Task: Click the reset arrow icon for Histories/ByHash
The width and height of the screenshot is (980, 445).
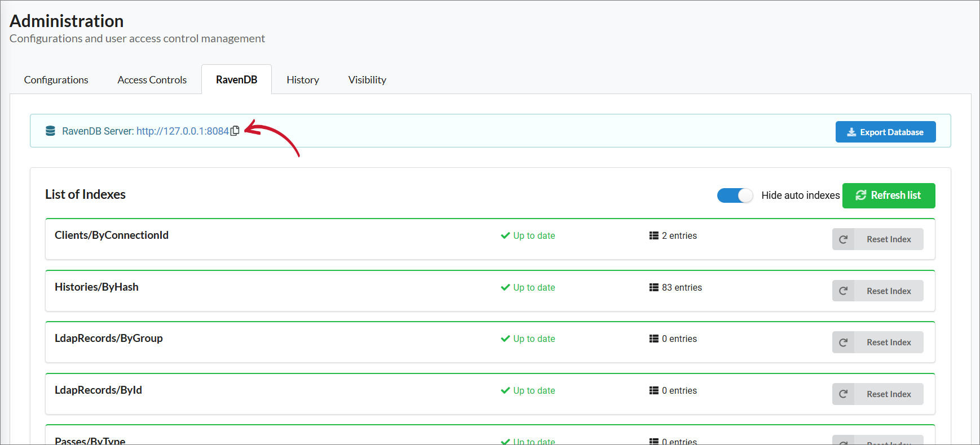Action: pyautogui.click(x=844, y=291)
